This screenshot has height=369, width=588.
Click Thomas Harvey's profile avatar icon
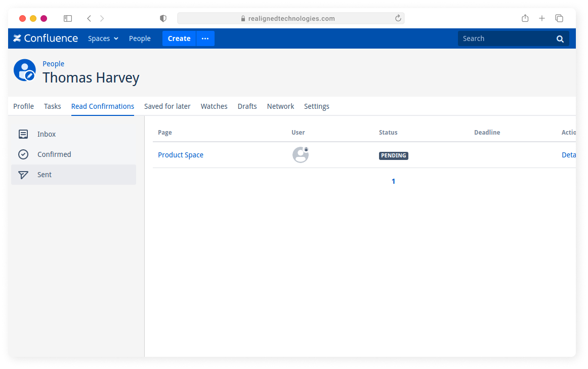tap(25, 70)
